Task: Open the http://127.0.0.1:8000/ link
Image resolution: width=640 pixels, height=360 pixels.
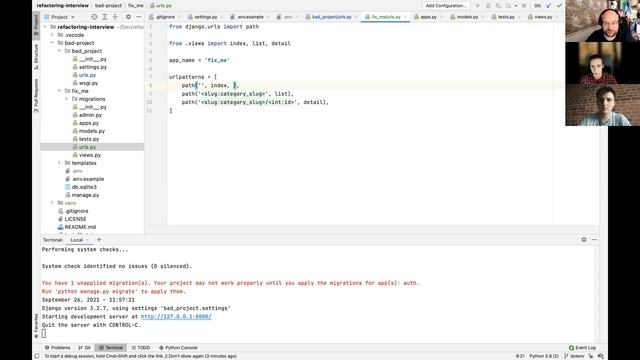Action: [x=176, y=317]
